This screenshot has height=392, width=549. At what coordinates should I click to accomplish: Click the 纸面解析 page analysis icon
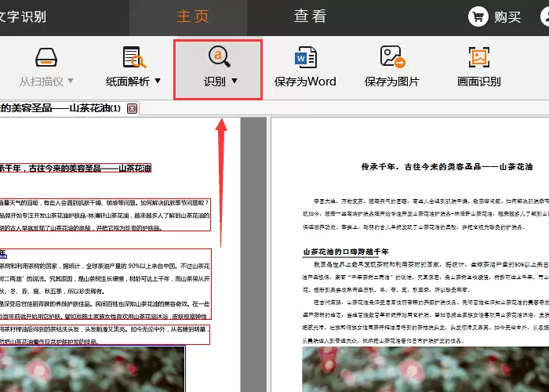134,57
